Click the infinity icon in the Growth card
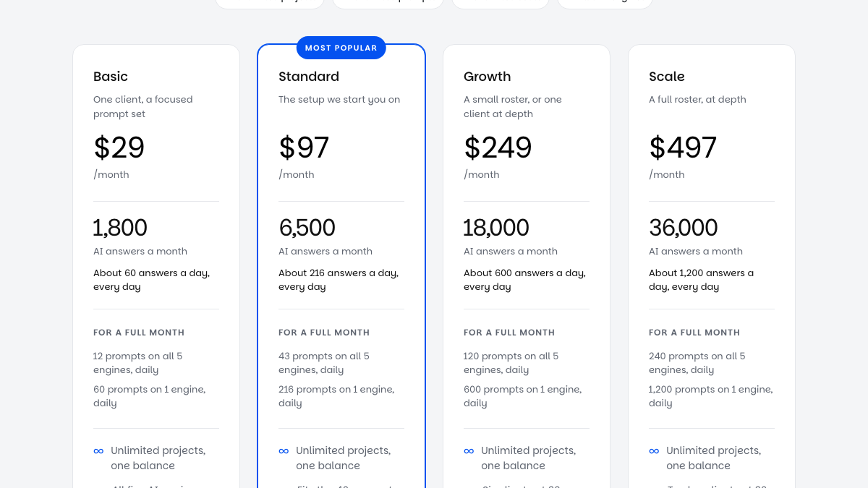Screen dimensions: 868x488 (469, 451)
